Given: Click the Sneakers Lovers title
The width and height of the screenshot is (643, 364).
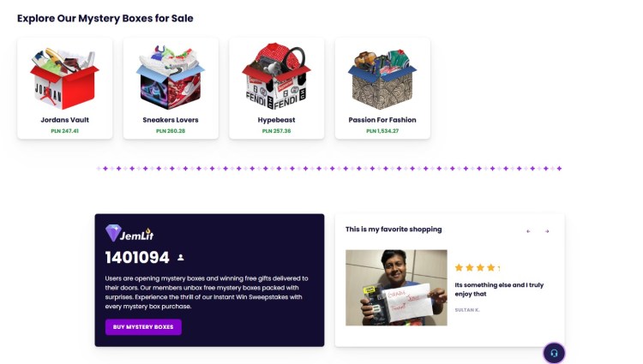Looking at the screenshot, I should [x=170, y=120].
